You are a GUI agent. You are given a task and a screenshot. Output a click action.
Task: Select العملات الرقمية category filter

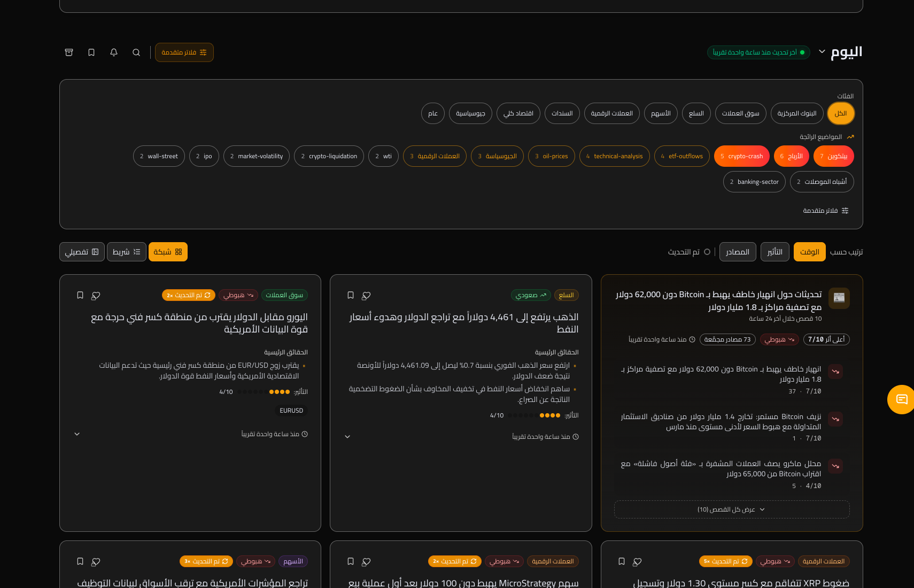click(x=612, y=113)
